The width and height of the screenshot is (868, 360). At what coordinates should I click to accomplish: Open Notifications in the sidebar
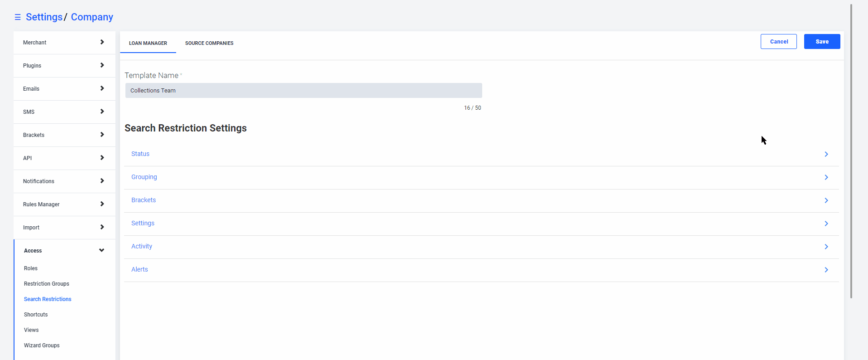64,181
